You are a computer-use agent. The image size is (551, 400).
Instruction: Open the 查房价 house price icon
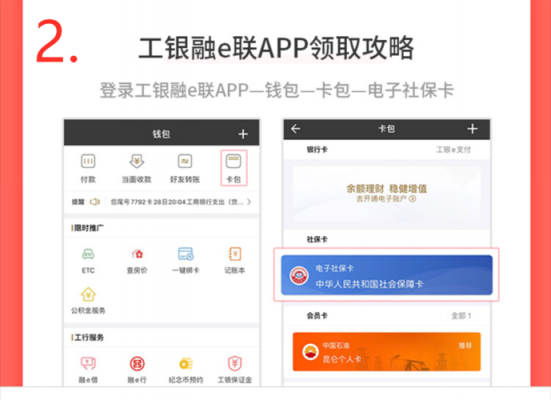click(x=137, y=254)
